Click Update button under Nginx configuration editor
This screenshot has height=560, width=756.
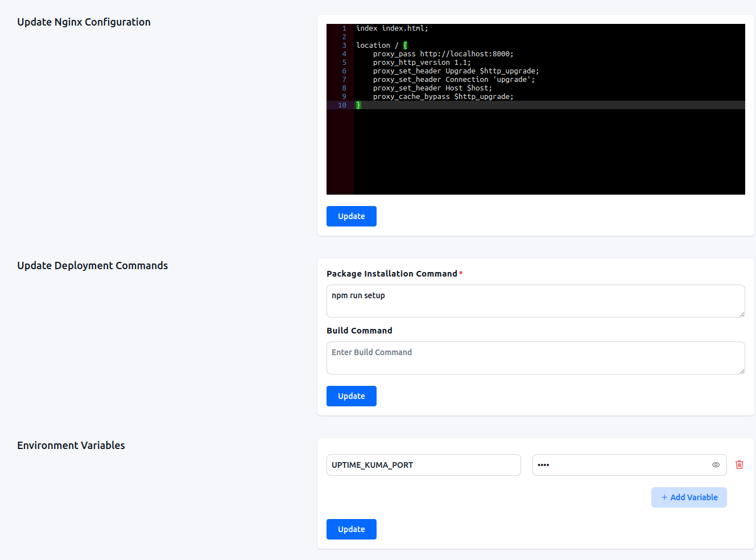point(352,216)
